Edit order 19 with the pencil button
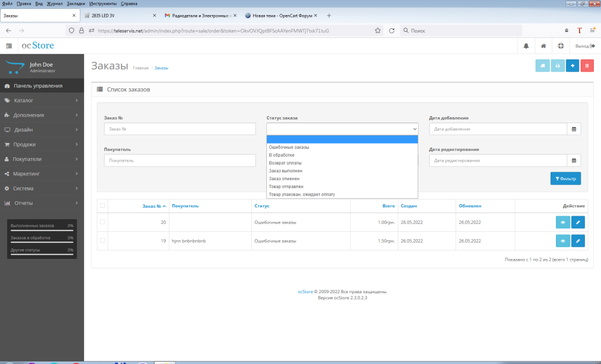 578,241
